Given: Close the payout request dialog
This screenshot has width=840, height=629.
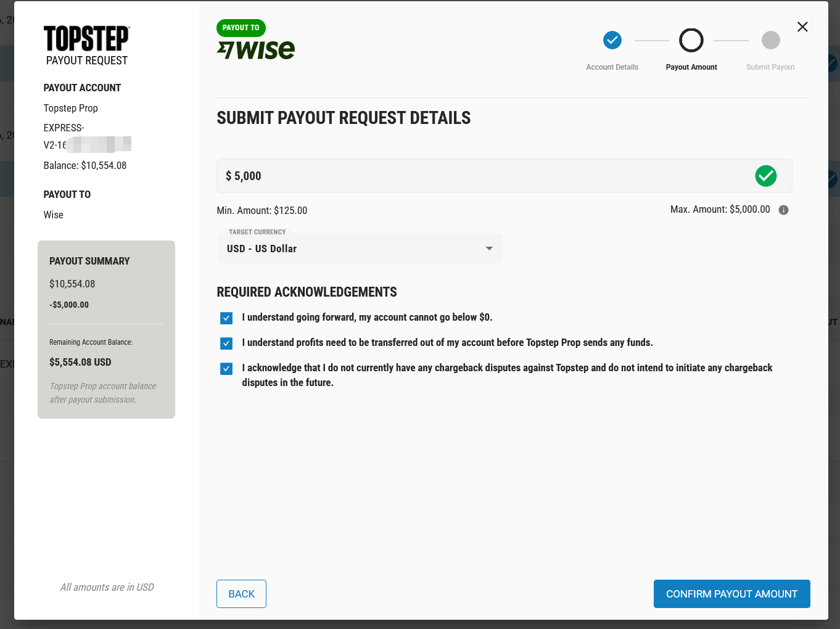Looking at the screenshot, I should click(802, 27).
